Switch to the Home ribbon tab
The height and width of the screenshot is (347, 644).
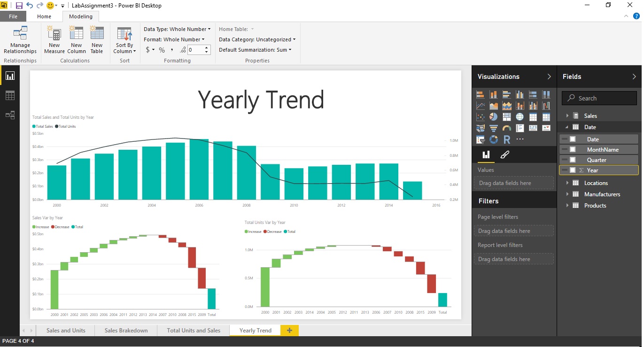pyautogui.click(x=44, y=16)
